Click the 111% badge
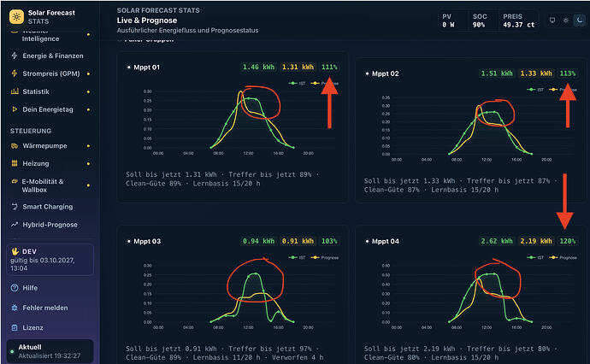This screenshot has height=364, width=590. (329, 67)
